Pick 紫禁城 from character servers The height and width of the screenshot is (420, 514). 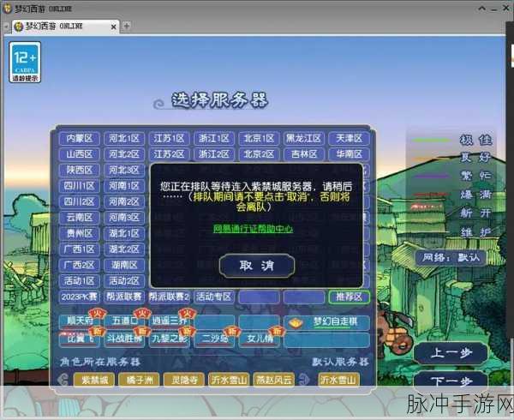point(94,380)
